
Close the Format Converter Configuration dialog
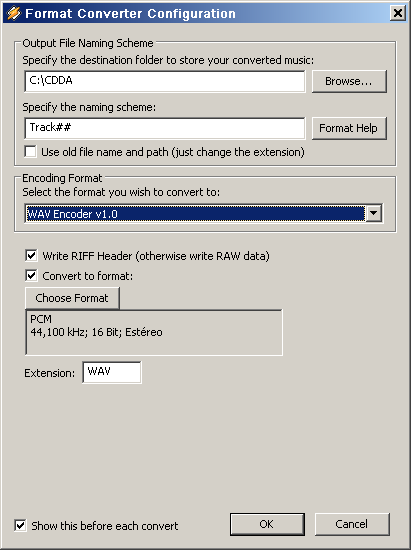pos(398,13)
